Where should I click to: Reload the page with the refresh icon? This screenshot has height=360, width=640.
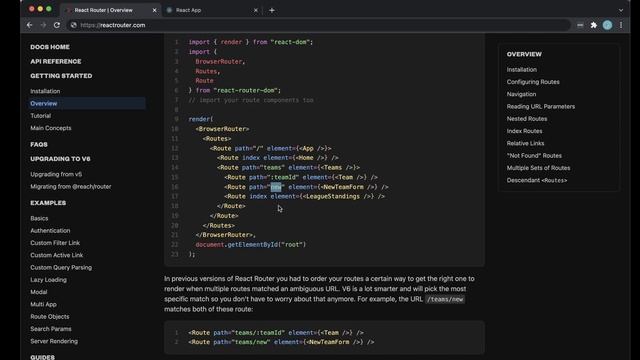[57, 25]
